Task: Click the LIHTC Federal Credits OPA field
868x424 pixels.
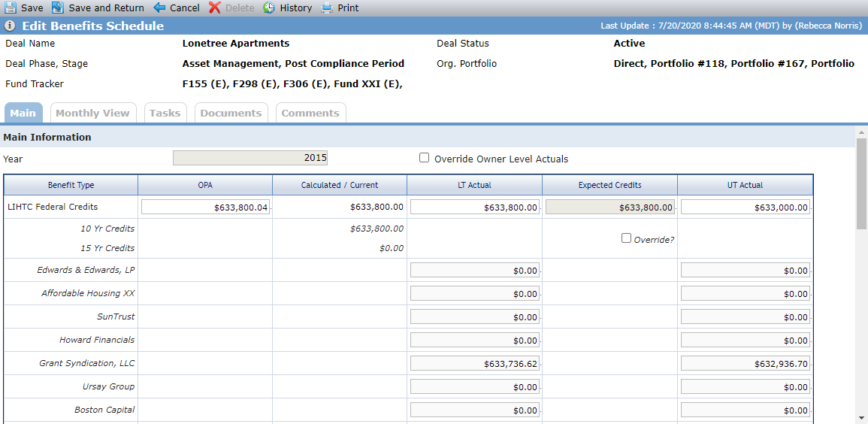Action: point(205,207)
